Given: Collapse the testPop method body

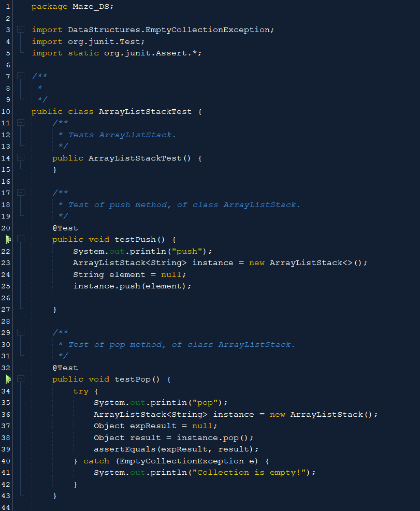Looking at the screenshot, I should (x=20, y=379).
